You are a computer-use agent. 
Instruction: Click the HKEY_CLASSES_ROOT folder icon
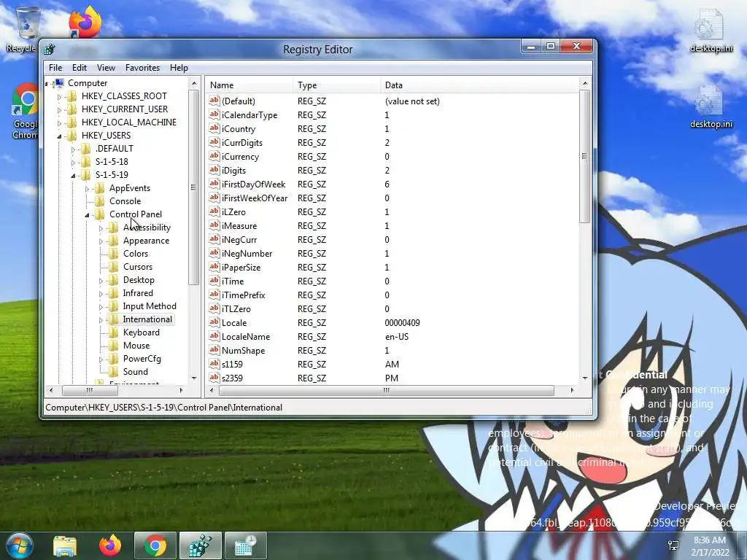tap(72, 96)
